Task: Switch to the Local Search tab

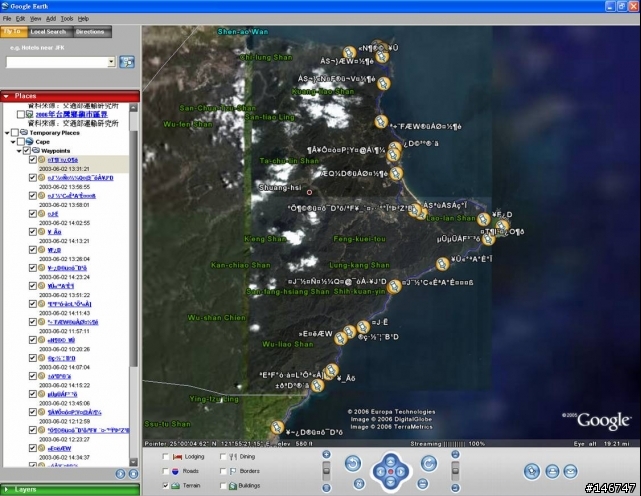Action: [x=50, y=31]
